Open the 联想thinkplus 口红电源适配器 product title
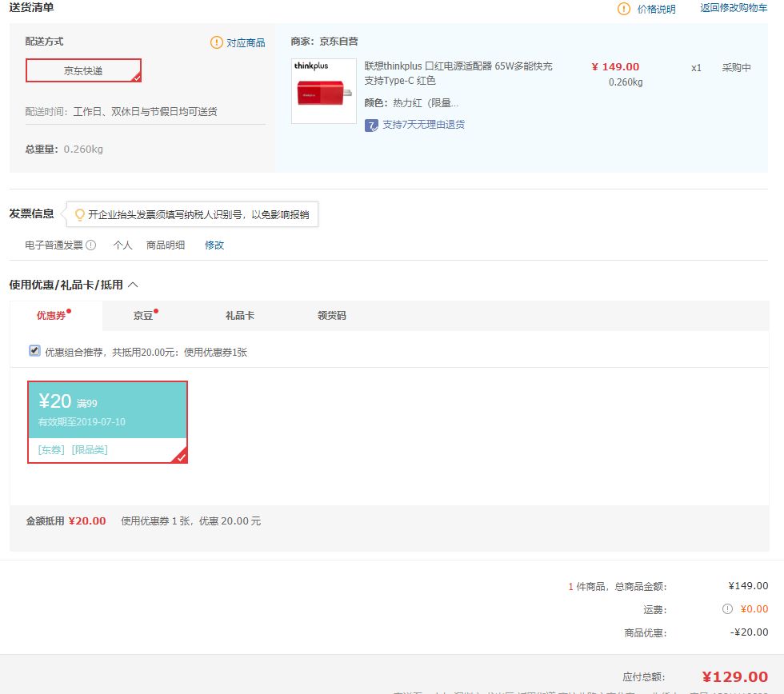 click(458, 73)
